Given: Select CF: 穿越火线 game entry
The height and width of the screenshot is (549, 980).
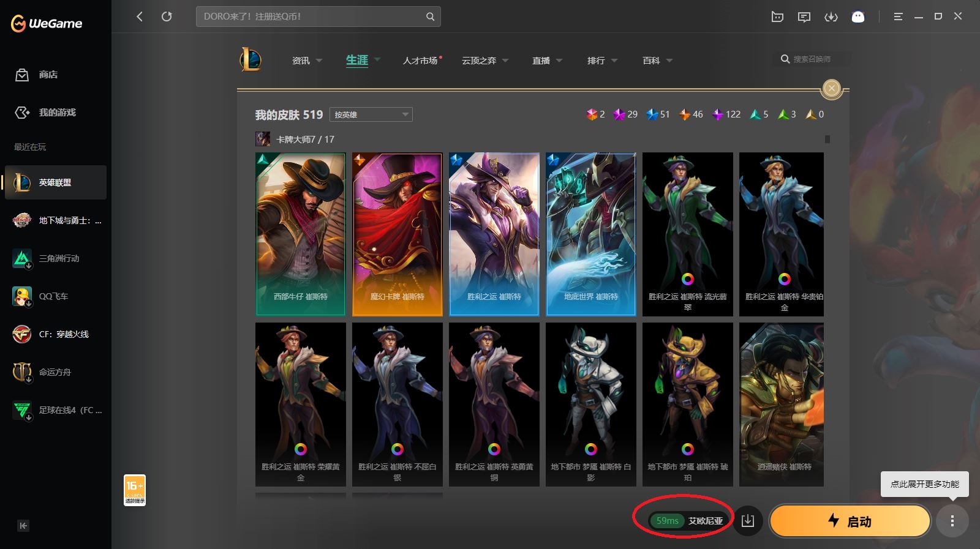Looking at the screenshot, I should click(56, 334).
